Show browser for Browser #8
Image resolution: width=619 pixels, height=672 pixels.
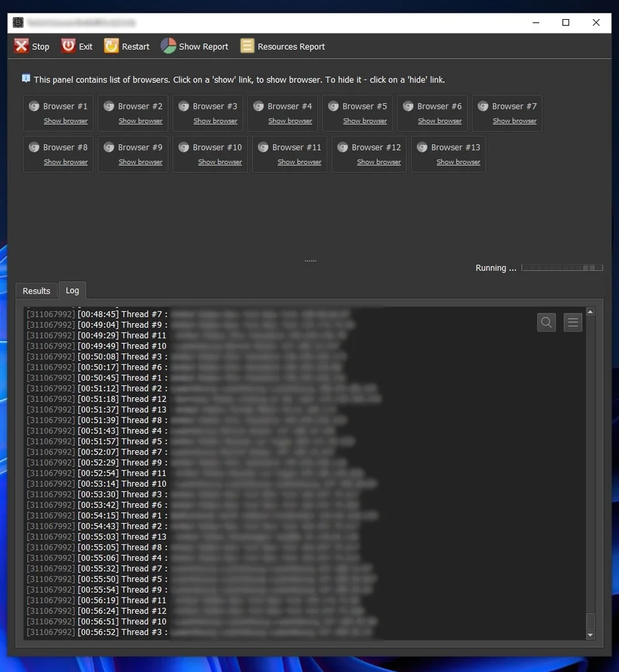coord(66,162)
